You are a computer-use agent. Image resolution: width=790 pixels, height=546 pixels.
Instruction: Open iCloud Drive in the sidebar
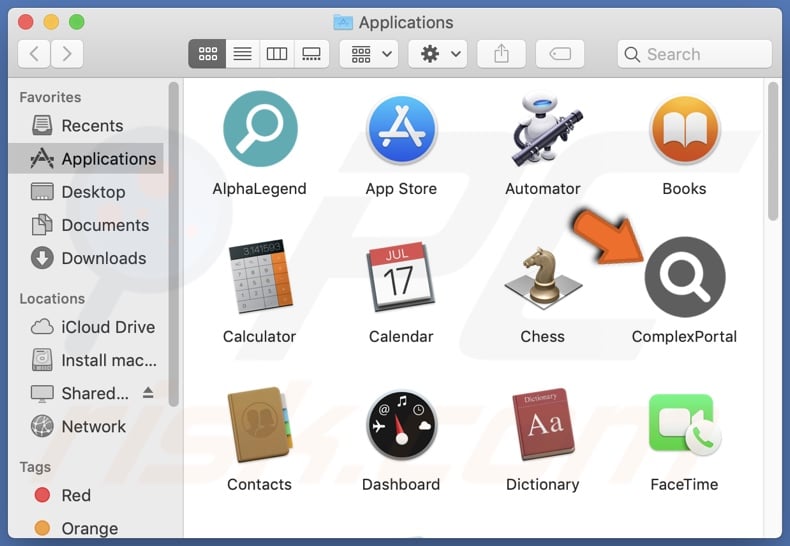click(x=86, y=327)
